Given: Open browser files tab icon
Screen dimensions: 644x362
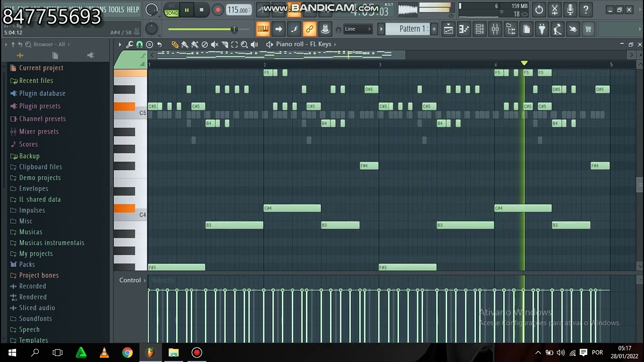Looking at the screenshot, I should click(55, 55).
